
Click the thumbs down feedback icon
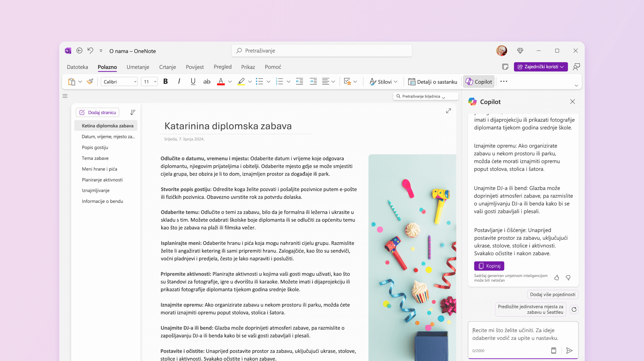click(568, 277)
